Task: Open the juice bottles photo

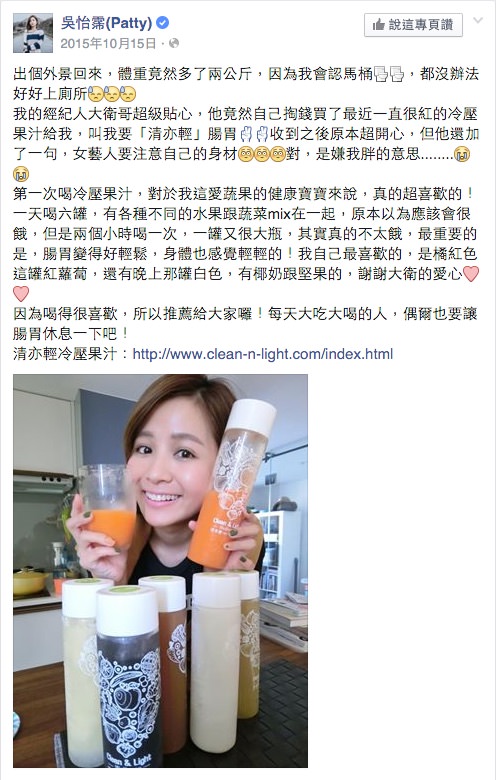Action: pos(160,571)
